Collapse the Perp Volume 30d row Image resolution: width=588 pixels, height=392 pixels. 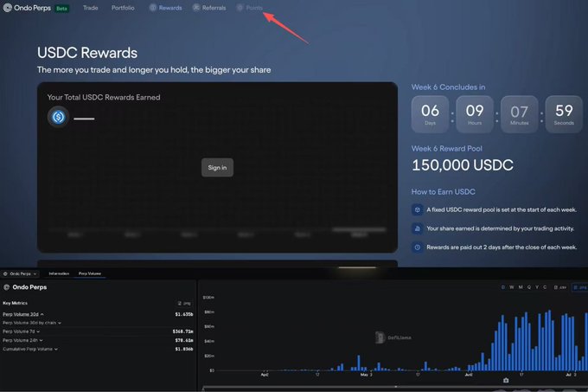click(23, 314)
